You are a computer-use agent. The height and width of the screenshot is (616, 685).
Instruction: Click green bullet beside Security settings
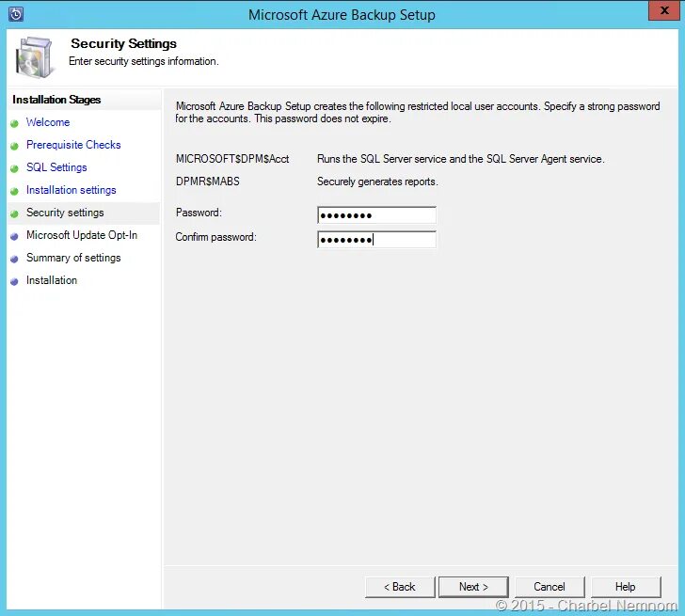pyautogui.click(x=14, y=213)
